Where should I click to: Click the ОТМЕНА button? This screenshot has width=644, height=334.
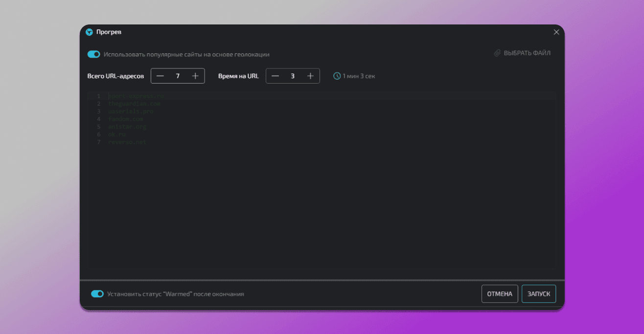point(500,294)
